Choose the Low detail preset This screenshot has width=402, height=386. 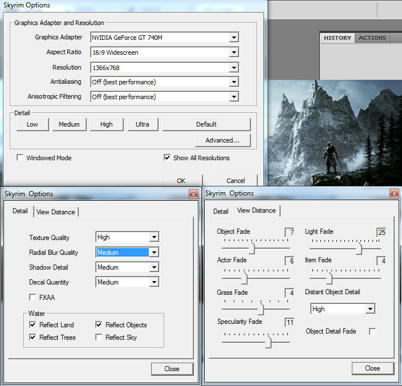coord(32,125)
